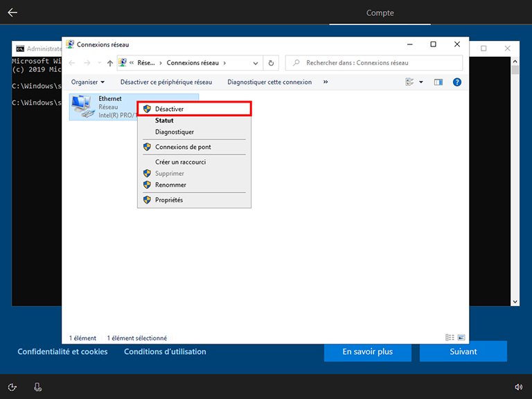Click the microphone icon at bottom-left

(x=37, y=387)
